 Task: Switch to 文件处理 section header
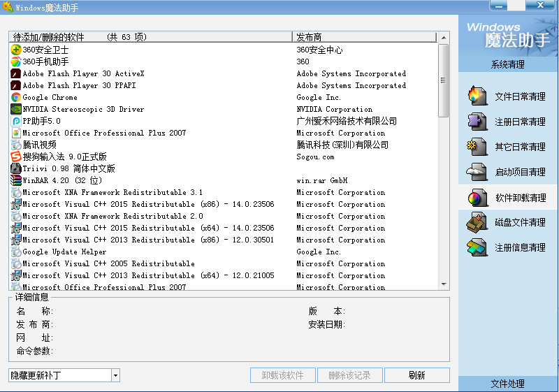coord(508,384)
